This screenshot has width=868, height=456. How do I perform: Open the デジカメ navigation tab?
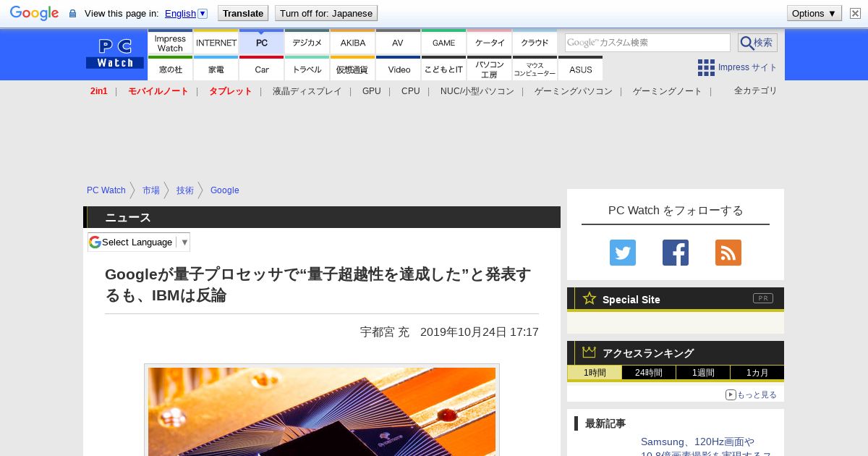click(307, 42)
